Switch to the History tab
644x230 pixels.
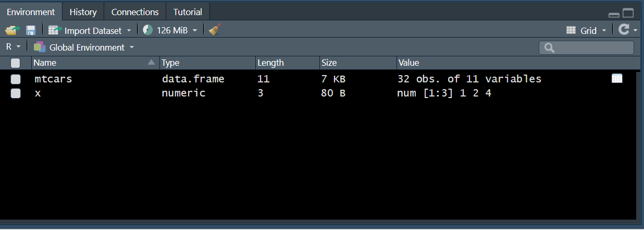(x=83, y=12)
